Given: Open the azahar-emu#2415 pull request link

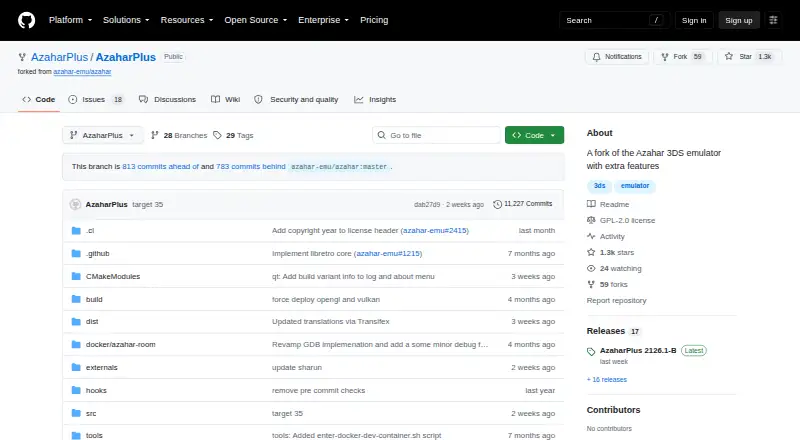Looking at the screenshot, I should point(435,231).
